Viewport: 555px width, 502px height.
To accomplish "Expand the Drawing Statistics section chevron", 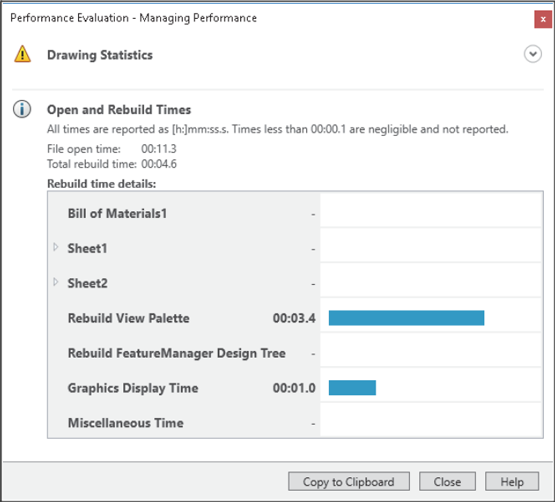I will (x=533, y=54).
